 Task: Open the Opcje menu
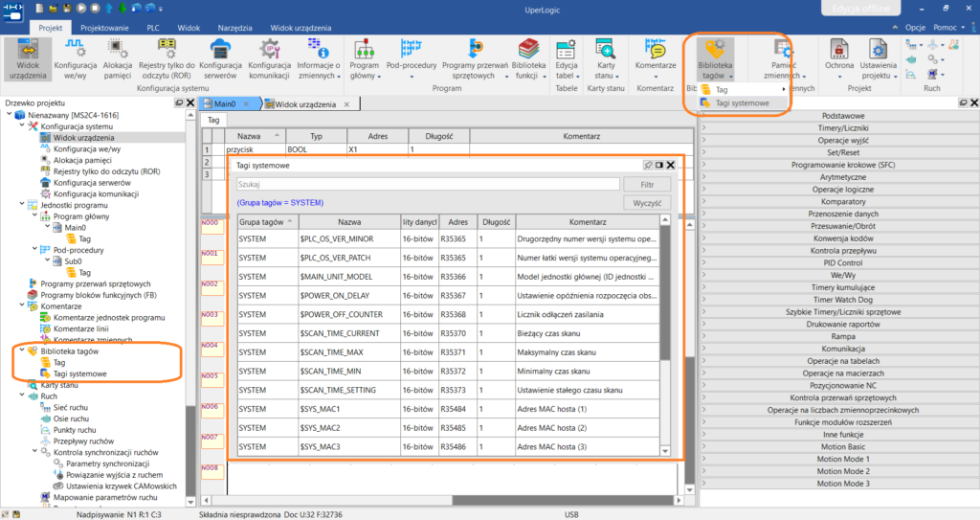tap(915, 28)
